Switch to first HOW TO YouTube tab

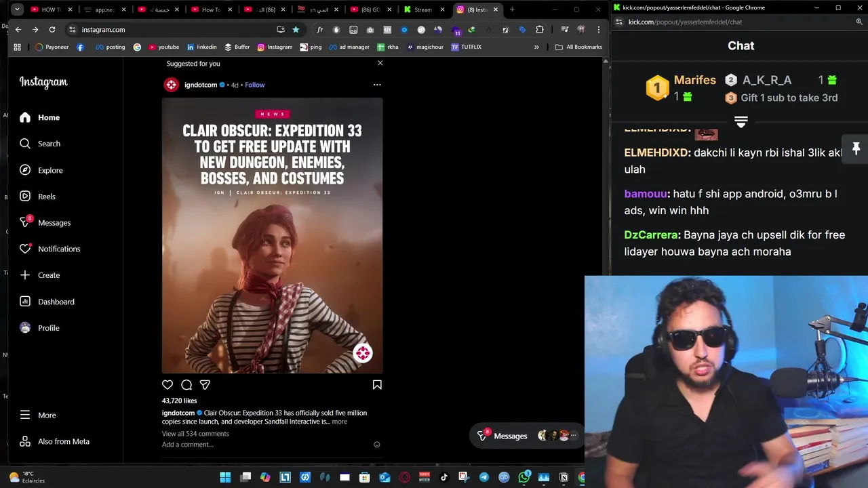50,9
